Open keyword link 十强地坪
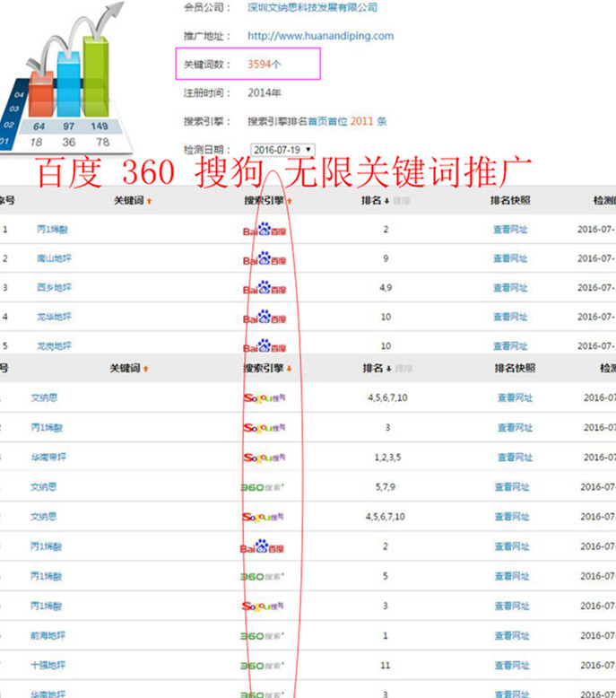The width and height of the screenshot is (616, 698). [48, 665]
